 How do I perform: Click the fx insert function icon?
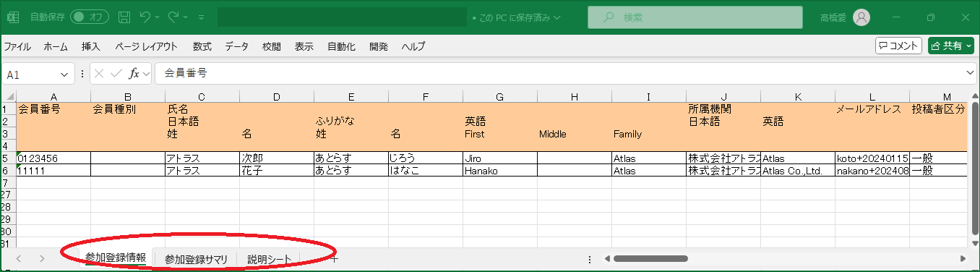pos(134,74)
